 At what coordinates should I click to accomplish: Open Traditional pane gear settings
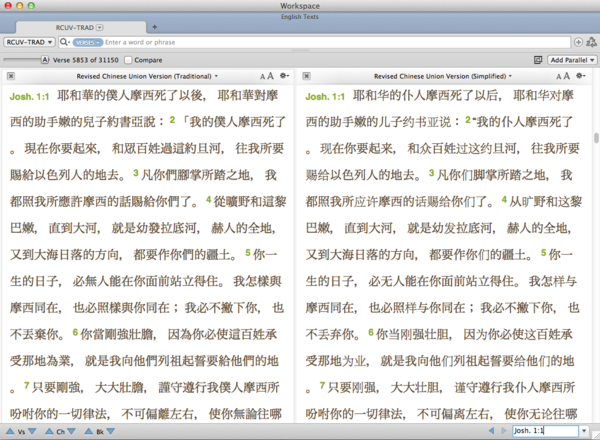point(285,76)
